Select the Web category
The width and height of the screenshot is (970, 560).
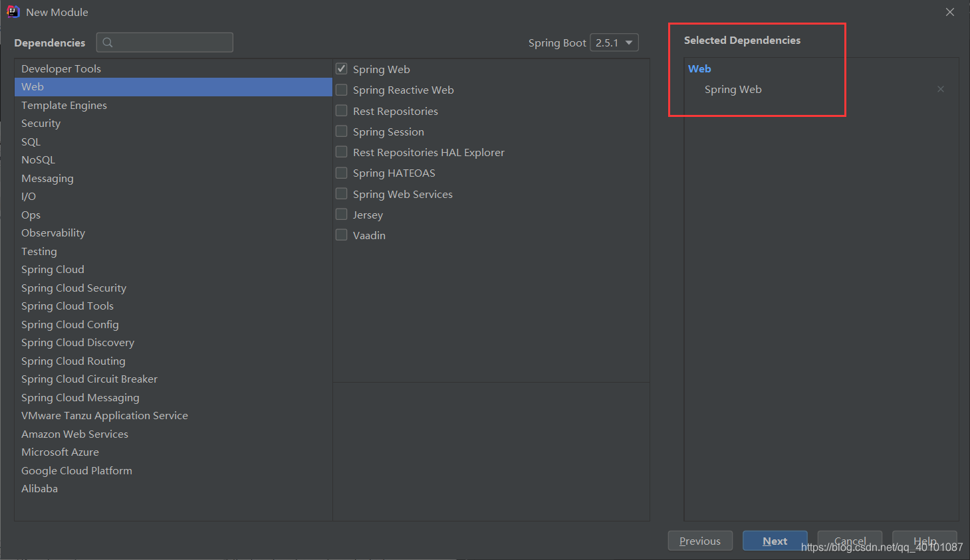(174, 87)
